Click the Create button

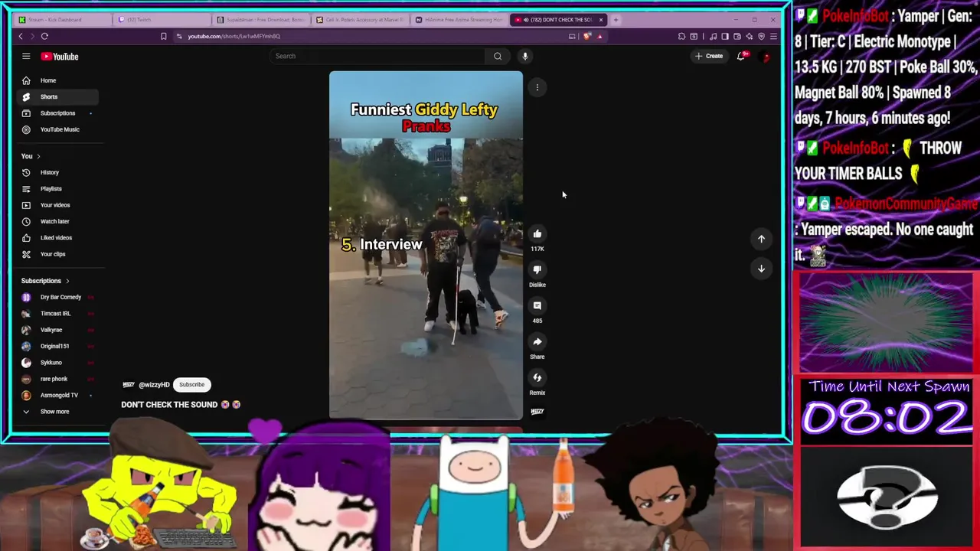coord(709,56)
